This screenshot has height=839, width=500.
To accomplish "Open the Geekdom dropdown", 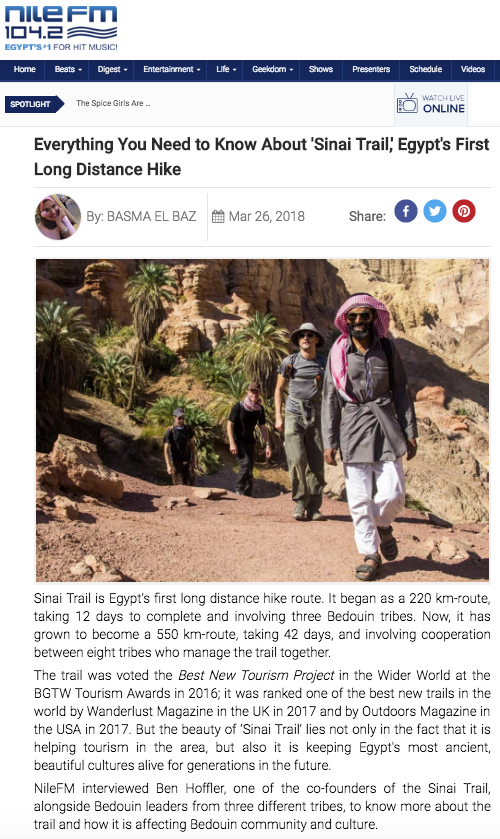I will pos(272,70).
